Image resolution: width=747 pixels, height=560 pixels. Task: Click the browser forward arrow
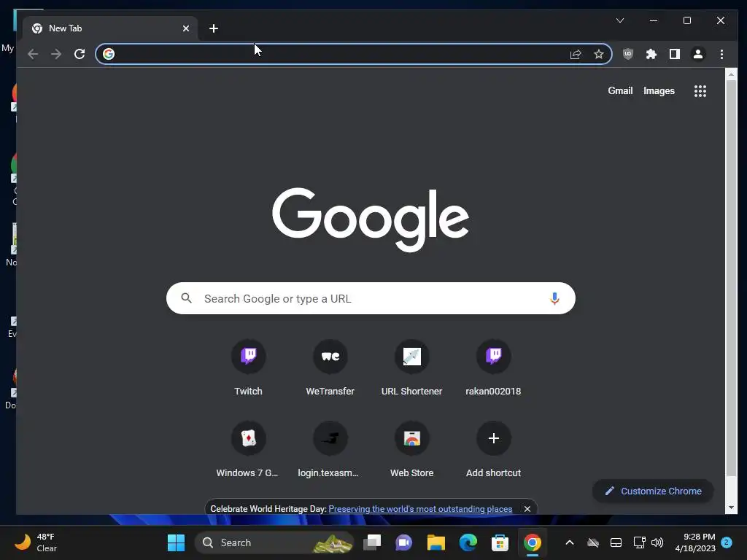[x=56, y=54]
